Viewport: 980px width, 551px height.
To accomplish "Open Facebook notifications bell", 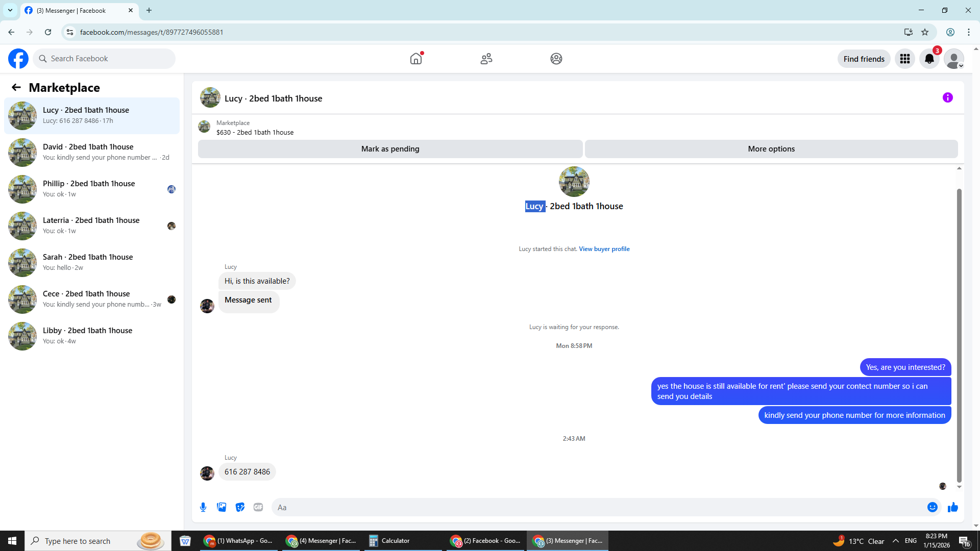I will click(929, 59).
